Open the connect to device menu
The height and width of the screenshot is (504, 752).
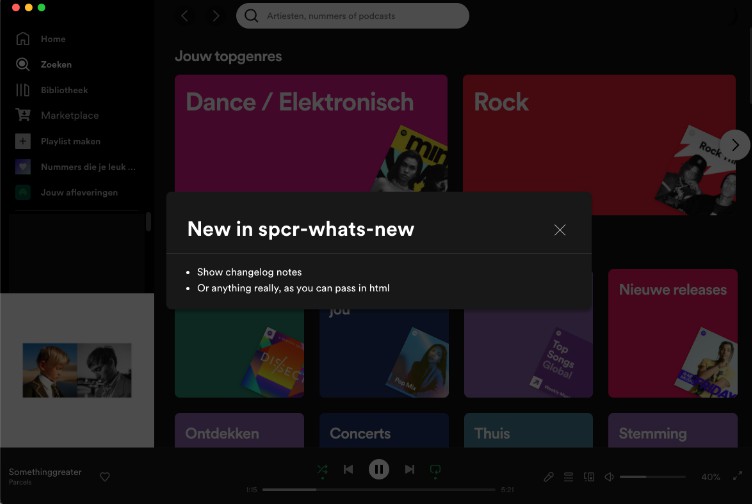pos(589,477)
